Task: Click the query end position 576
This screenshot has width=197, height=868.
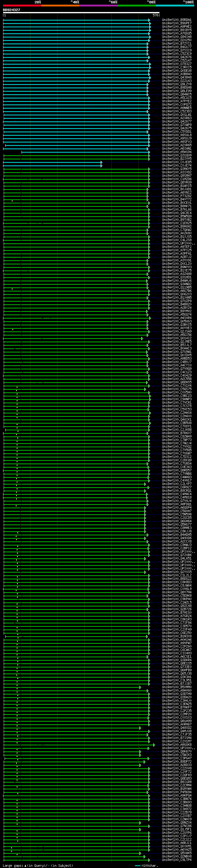Action: point(155,15)
